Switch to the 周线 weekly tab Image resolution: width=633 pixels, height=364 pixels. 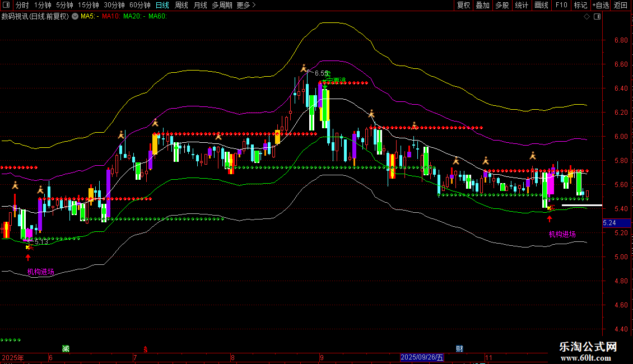point(181,6)
